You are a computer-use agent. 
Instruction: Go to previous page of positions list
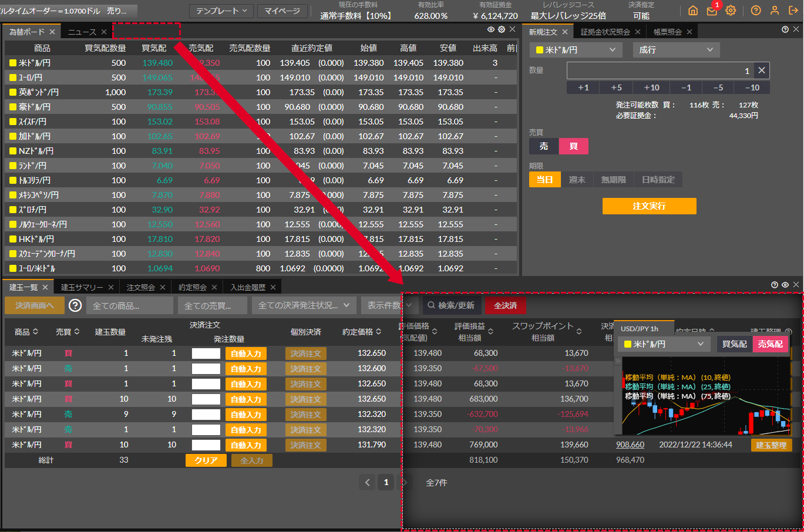pos(368,482)
